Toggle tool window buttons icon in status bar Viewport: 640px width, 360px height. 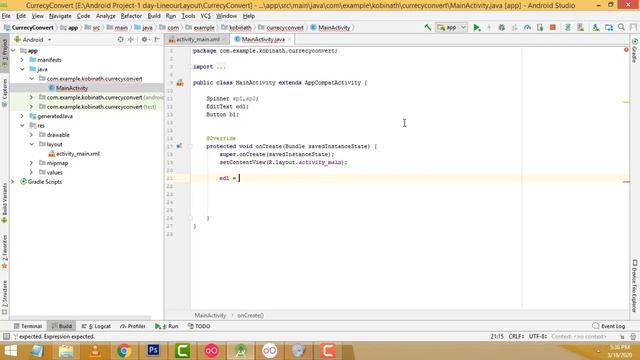pyautogui.click(x=6, y=336)
